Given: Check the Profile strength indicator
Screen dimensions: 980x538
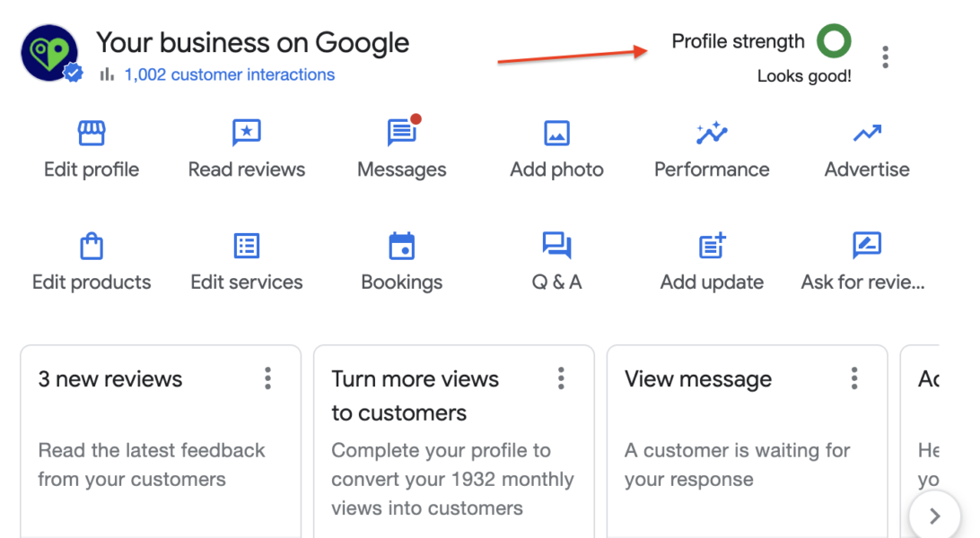Looking at the screenshot, I should (834, 40).
